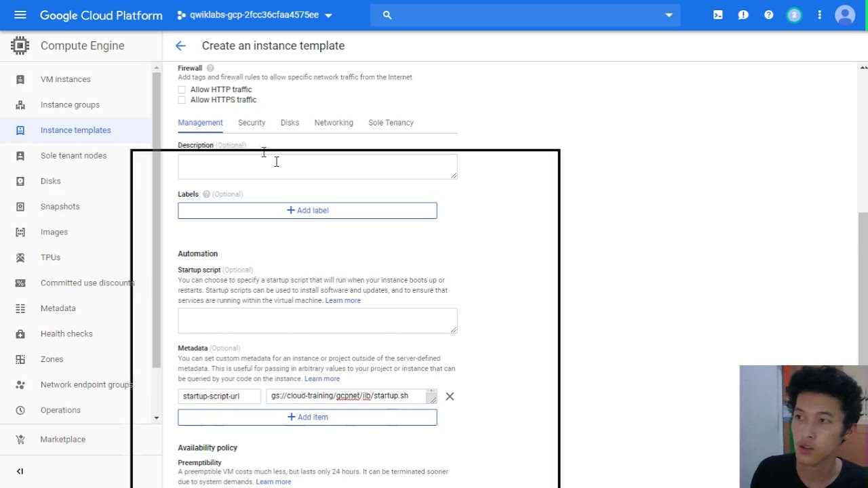The image size is (868, 488).
Task: Click the Snapshots sidebar icon
Action: [x=20, y=207]
